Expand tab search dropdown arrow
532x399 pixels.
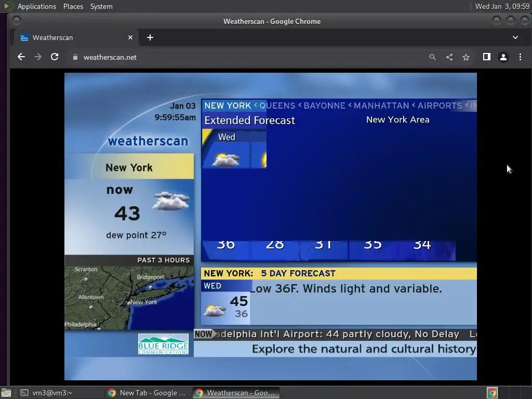tap(515, 37)
